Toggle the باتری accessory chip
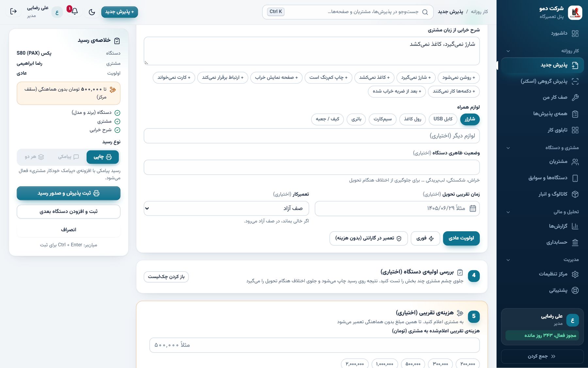This screenshot has width=588, height=368. pos(356,119)
